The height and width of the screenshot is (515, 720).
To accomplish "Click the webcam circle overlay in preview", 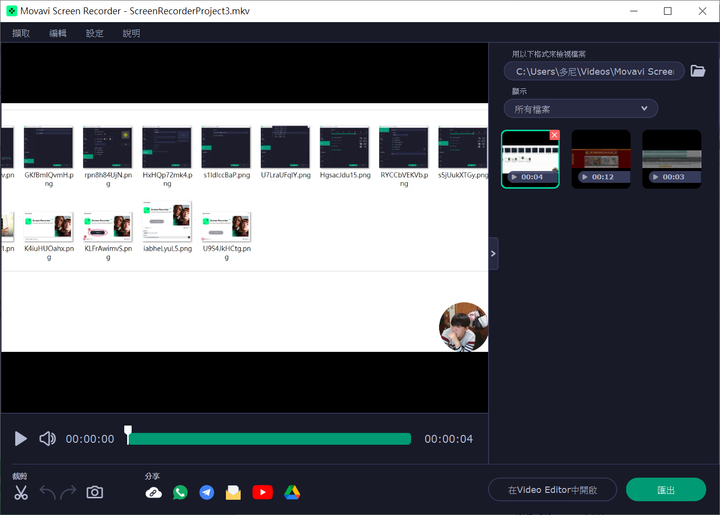I will (463, 327).
